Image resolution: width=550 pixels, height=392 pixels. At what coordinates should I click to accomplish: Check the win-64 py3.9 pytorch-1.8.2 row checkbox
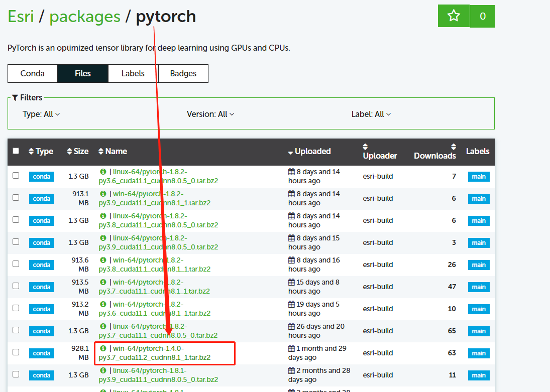(x=16, y=197)
